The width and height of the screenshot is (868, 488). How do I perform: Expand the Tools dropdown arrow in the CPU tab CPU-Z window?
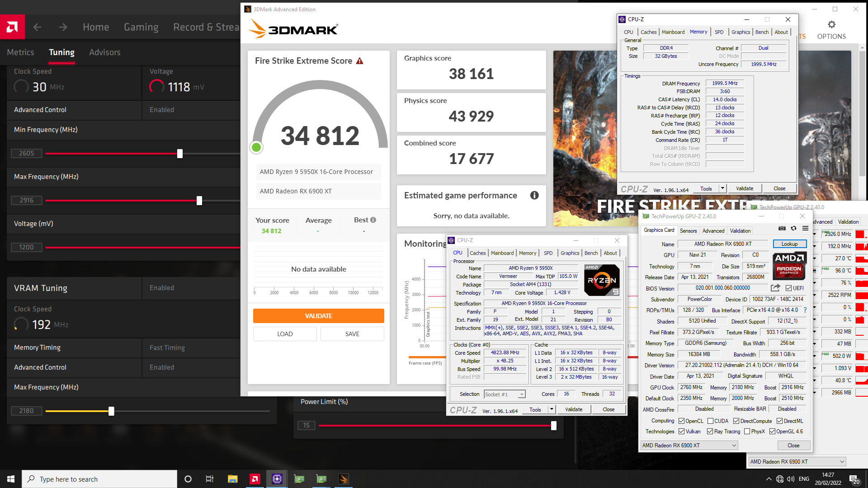pyautogui.click(x=552, y=409)
